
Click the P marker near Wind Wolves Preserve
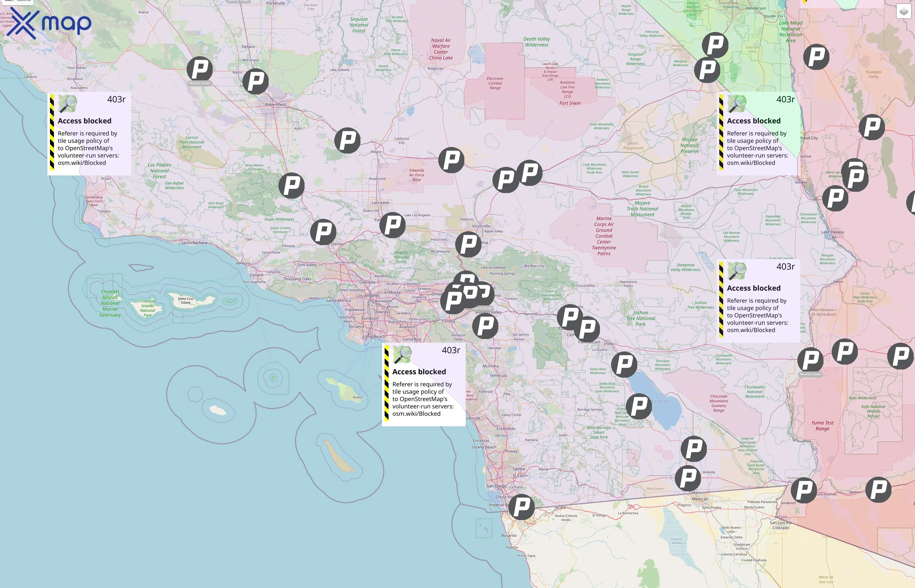pyautogui.click(x=291, y=186)
